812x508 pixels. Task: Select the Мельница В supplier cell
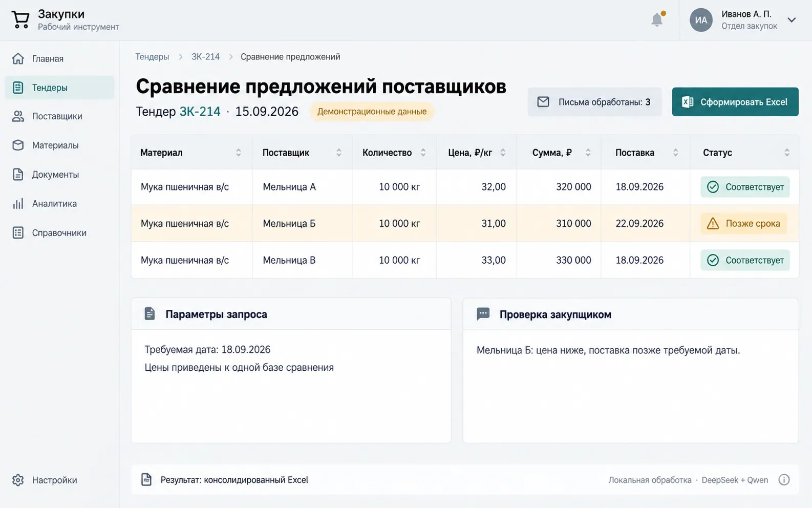[x=302, y=260]
